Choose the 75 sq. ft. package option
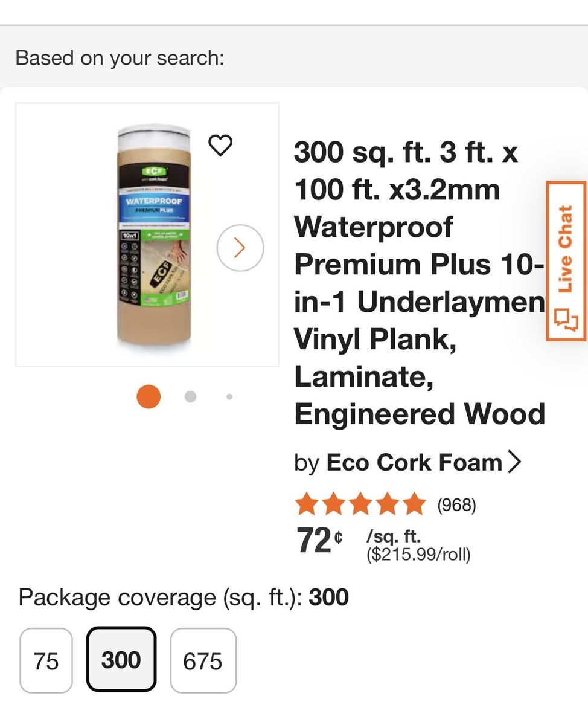Image resolution: width=588 pixels, height=725 pixels. [x=46, y=660]
